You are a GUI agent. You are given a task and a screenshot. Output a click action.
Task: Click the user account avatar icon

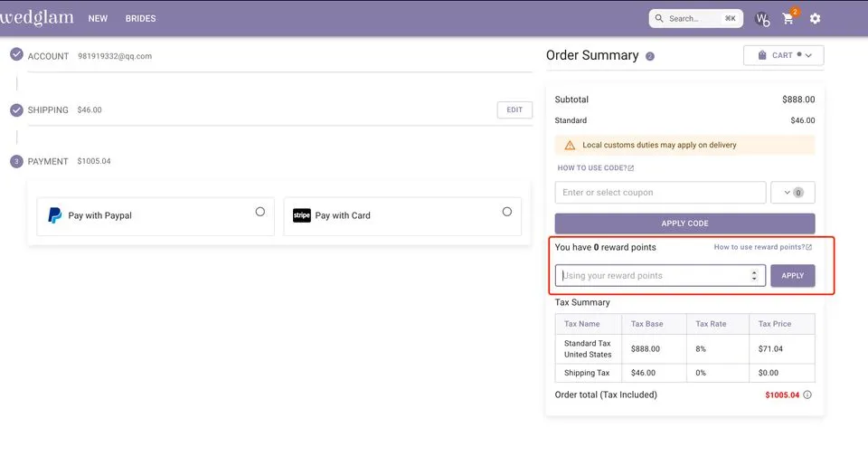click(761, 19)
